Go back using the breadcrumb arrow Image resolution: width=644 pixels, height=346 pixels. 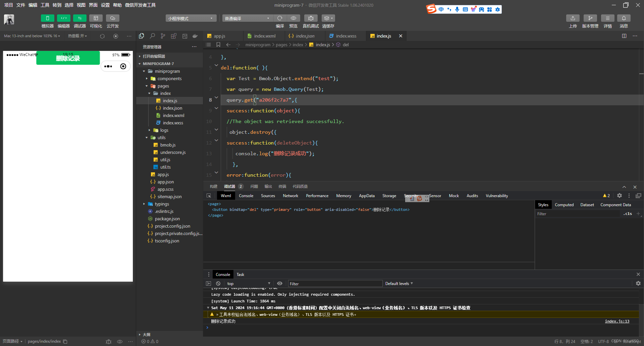pyautogui.click(x=228, y=45)
